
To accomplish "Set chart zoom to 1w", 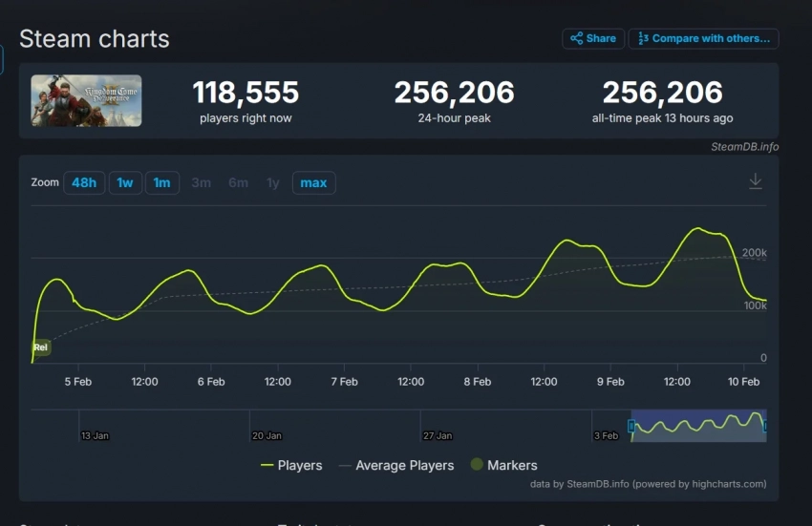I will pos(124,182).
